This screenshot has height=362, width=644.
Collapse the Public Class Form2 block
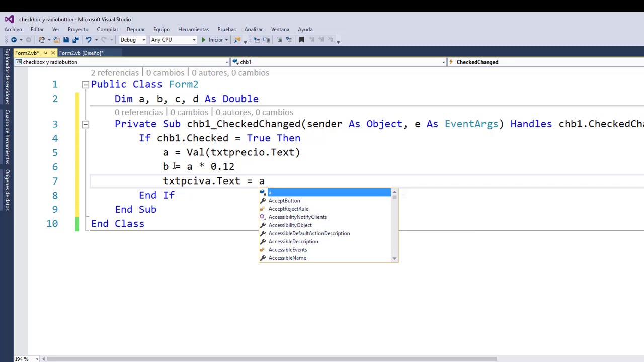(85, 85)
